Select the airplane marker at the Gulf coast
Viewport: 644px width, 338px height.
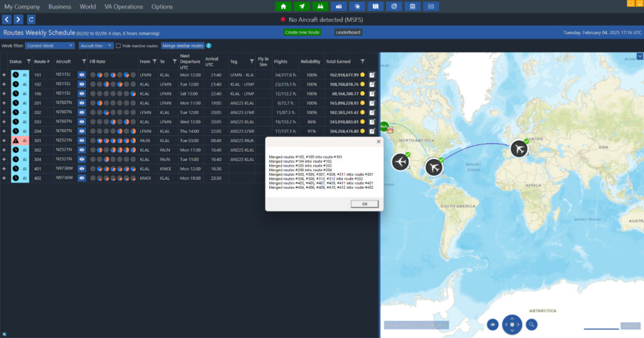coord(434,167)
